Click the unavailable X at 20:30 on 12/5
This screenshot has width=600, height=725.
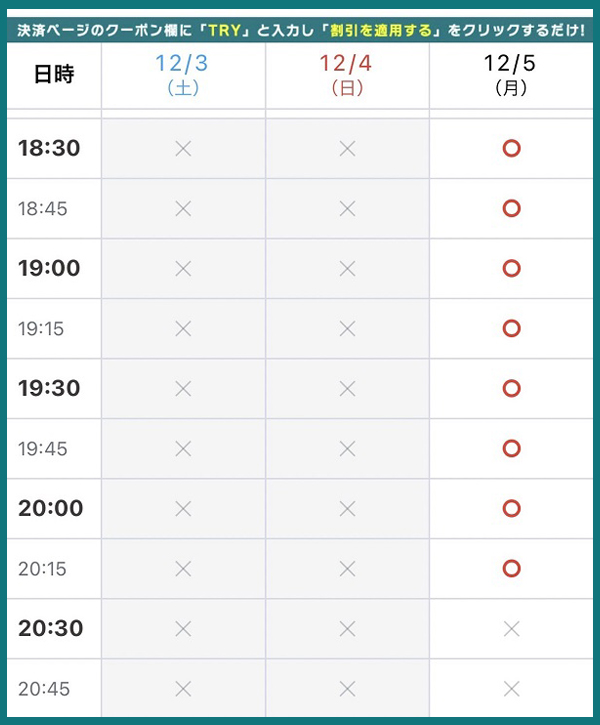point(511,628)
